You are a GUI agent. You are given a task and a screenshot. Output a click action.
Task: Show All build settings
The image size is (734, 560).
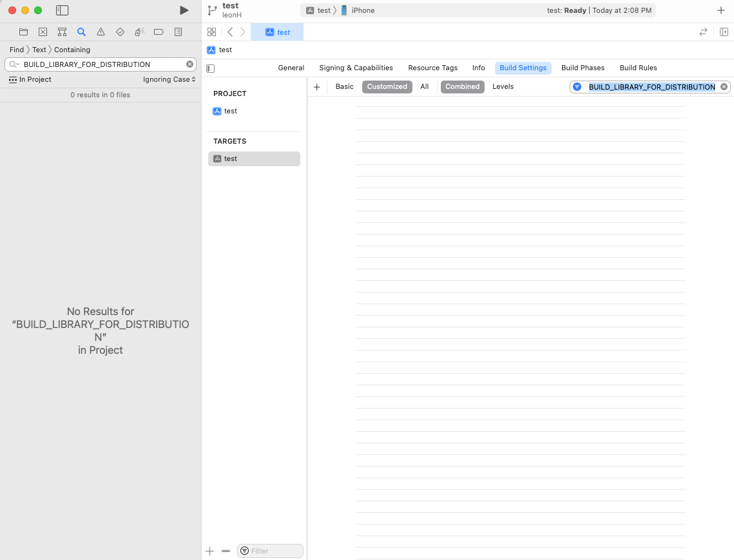[424, 86]
